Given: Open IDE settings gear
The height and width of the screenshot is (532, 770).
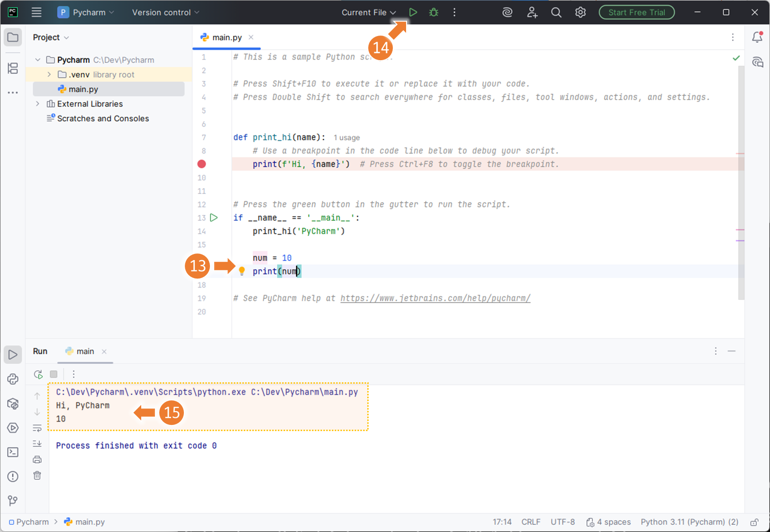Looking at the screenshot, I should (x=580, y=12).
